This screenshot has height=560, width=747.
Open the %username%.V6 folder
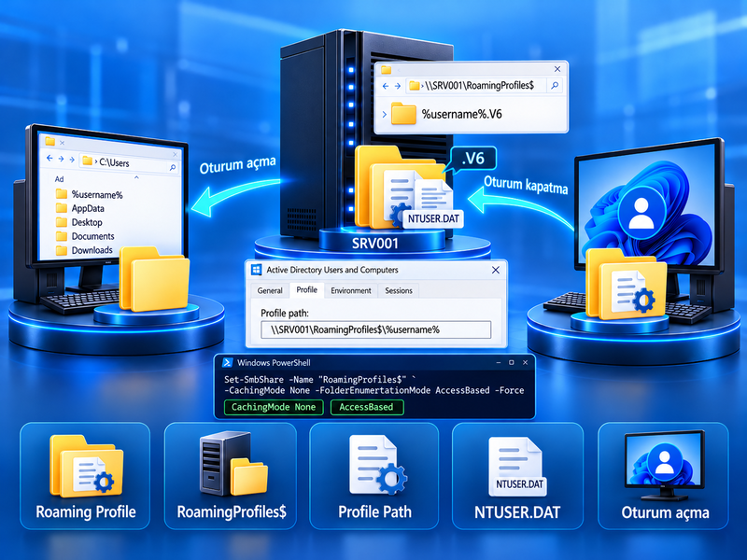coord(446,114)
